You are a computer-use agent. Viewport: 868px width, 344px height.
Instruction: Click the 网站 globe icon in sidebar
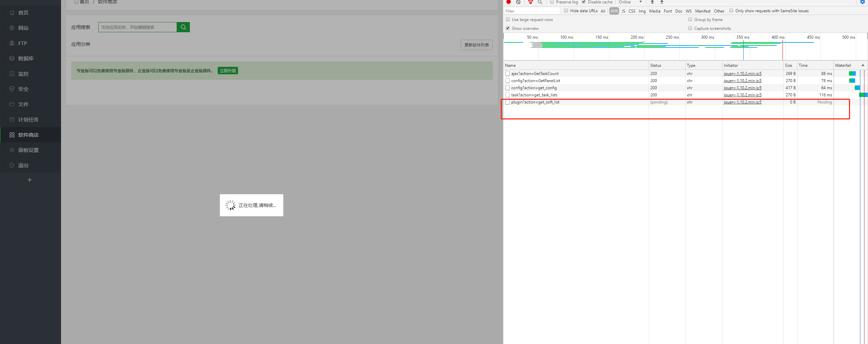tap(12, 28)
